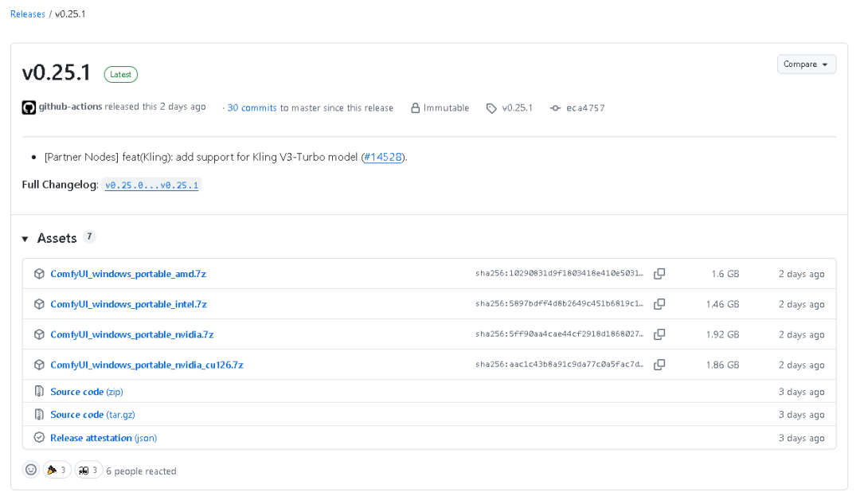Open the Releases breadcrumb link
The width and height of the screenshot is (860, 504).
point(27,14)
